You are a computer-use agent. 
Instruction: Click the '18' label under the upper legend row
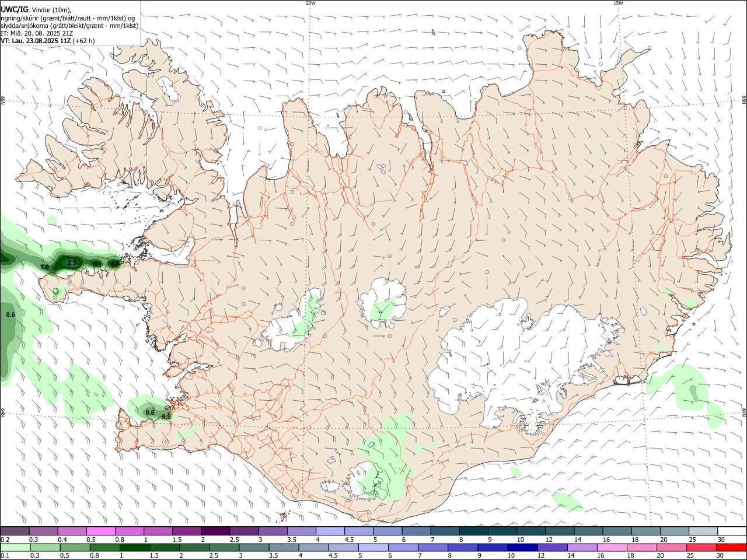tap(635, 540)
